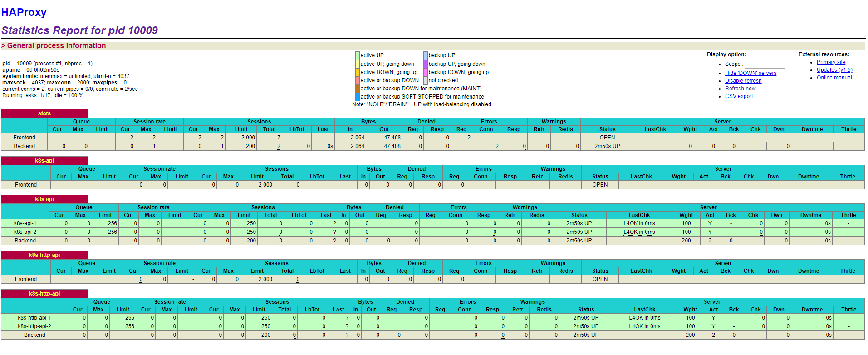Select the k8s-http-api-2 server name cell
Viewport: 868px width, 355px height.
pos(34,326)
